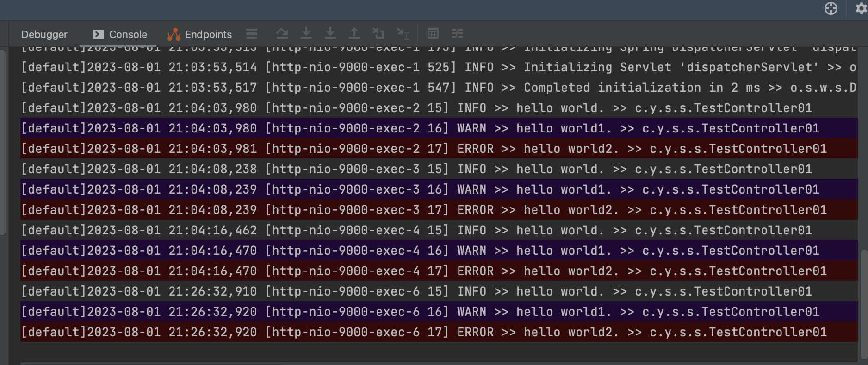Click the Step Over icon

pyautogui.click(x=282, y=33)
